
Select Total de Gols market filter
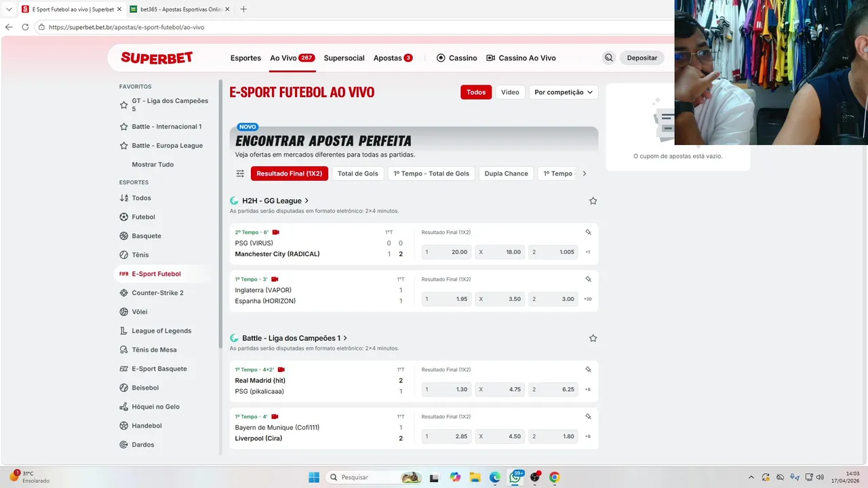click(358, 174)
